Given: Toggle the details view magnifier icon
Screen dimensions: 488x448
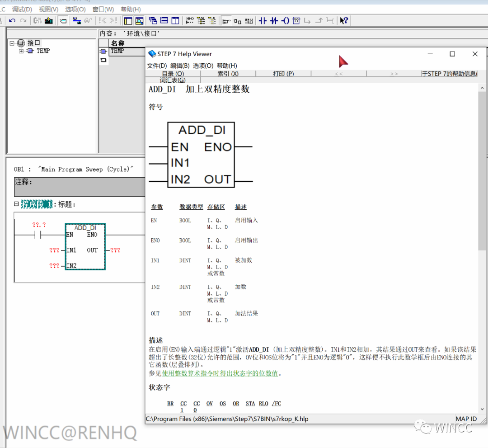Looking at the screenshot, I should click(x=139, y=20).
